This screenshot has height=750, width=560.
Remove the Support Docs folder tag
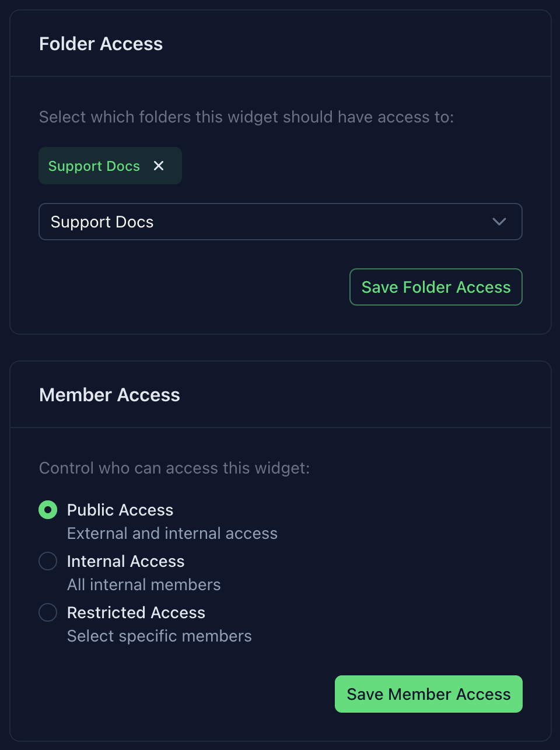[x=159, y=166]
